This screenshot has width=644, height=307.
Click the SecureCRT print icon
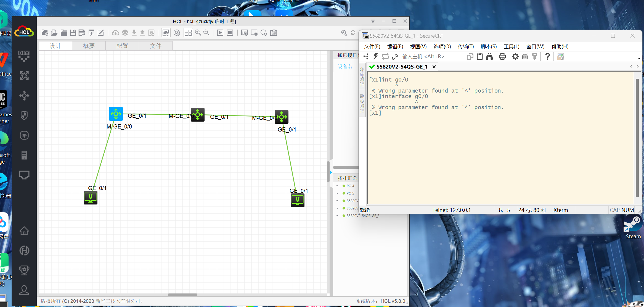coord(502,57)
